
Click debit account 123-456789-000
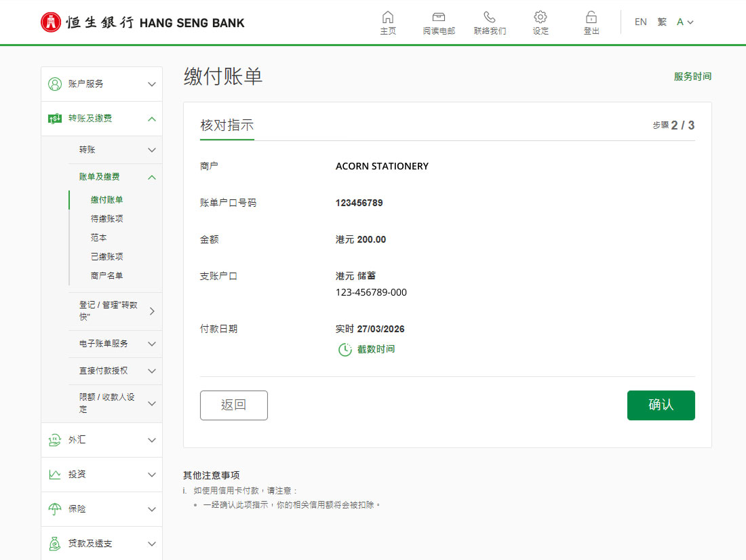click(x=371, y=292)
